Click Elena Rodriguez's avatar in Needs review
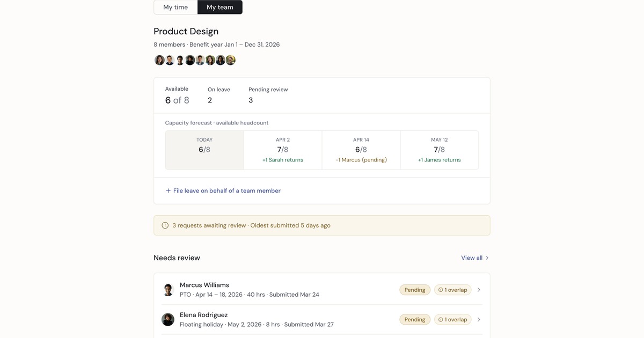644x338 pixels. point(168,320)
